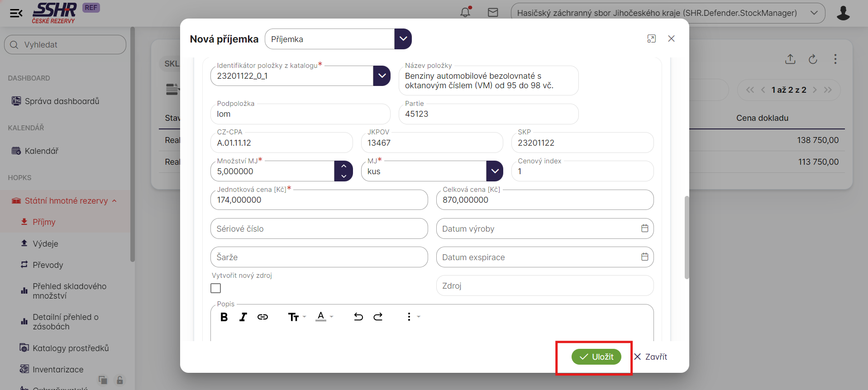Insert a link in Popis editor

tap(262, 317)
